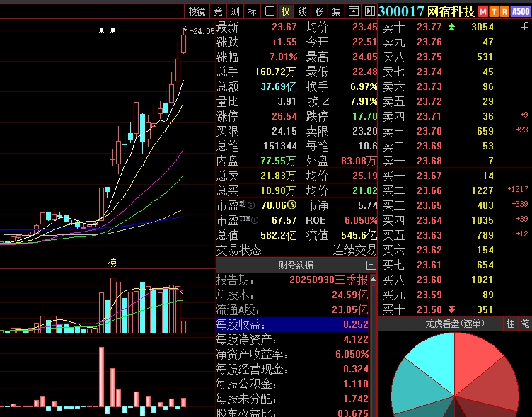The image size is (532, 417).
Task: Click the 交易状态 连续交易 status
Action: click(x=354, y=250)
